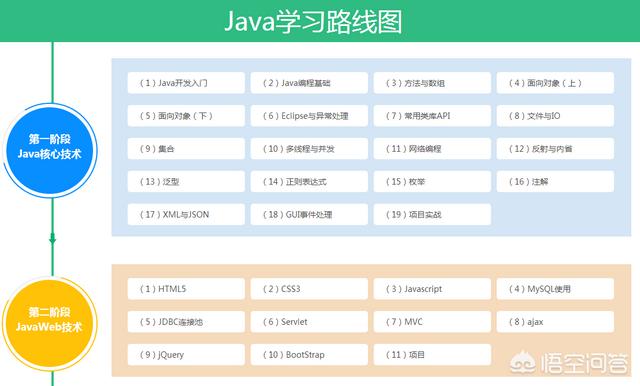640x386 pixels.
Task: Click '(9) jQuery' box
Action: tap(186, 355)
